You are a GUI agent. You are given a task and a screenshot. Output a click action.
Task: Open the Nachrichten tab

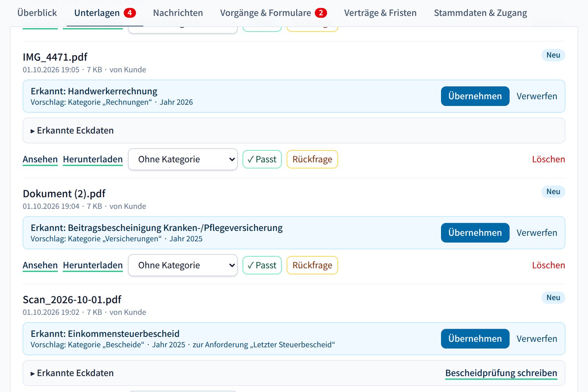(178, 13)
